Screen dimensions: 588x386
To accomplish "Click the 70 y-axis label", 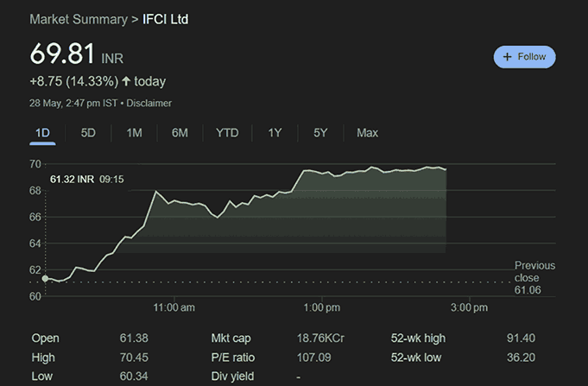I will (x=35, y=164).
